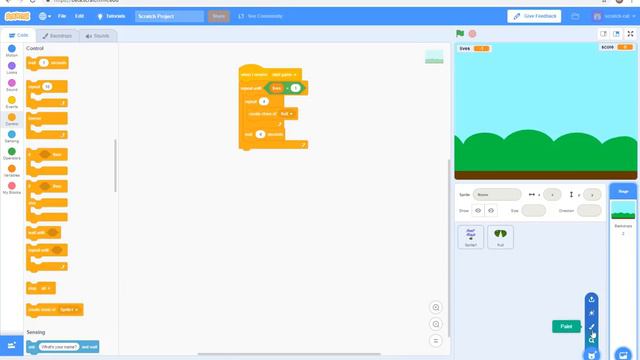Open the Scratch logo home link
640x360 pixels.
coord(17,16)
